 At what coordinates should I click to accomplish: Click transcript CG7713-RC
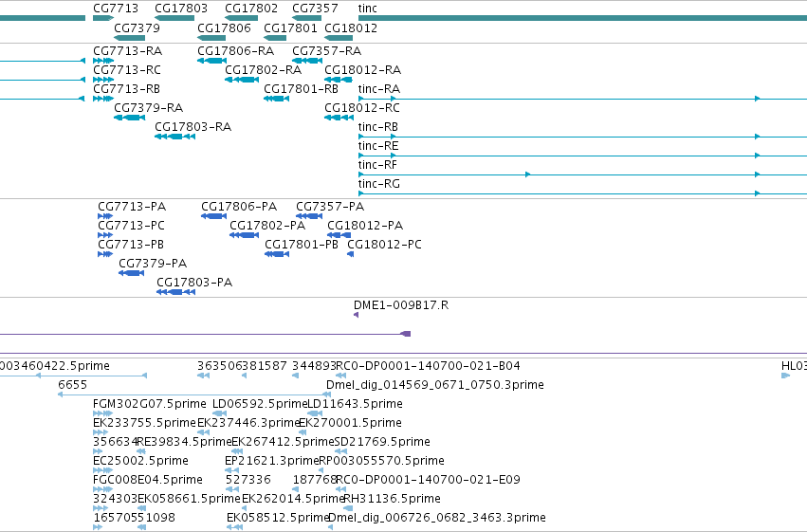127,70
